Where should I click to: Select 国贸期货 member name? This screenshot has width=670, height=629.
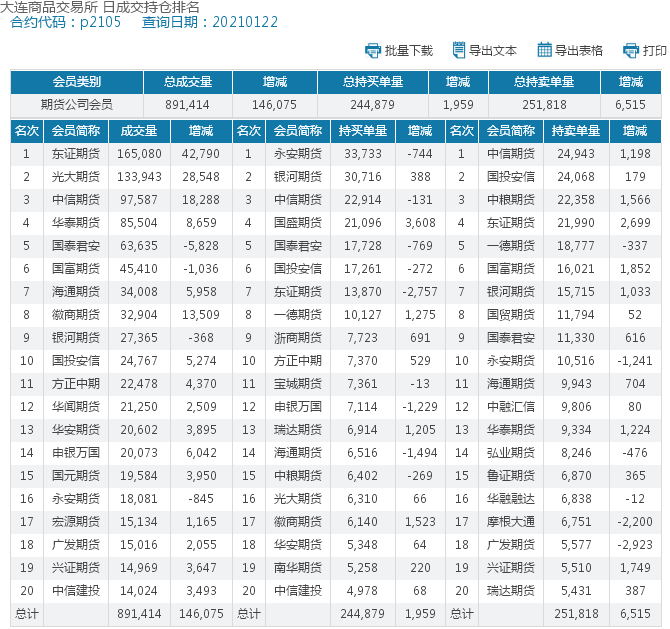coord(511,315)
